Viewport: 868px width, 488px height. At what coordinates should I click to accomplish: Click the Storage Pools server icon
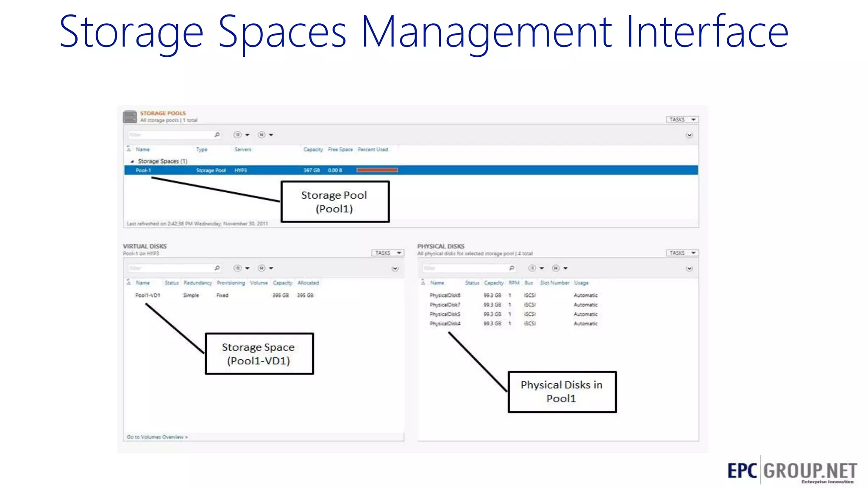pos(130,116)
